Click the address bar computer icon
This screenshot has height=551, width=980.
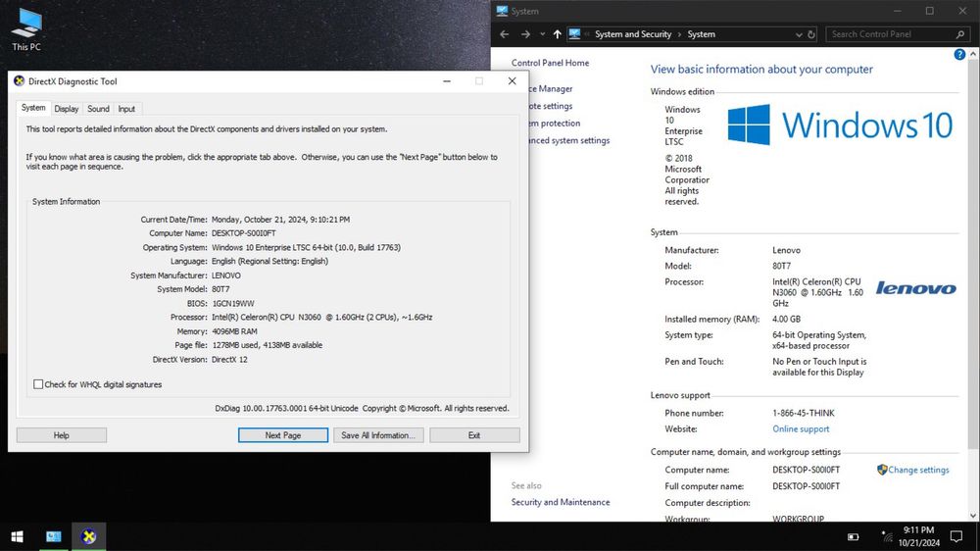tap(574, 34)
